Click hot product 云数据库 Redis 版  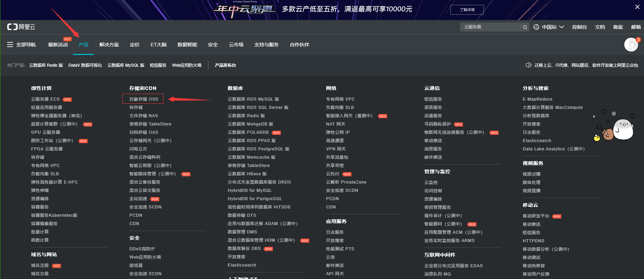pyautogui.click(x=46, y=65)
